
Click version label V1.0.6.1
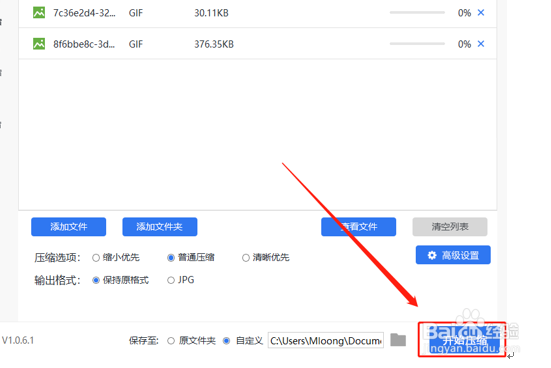18,340
